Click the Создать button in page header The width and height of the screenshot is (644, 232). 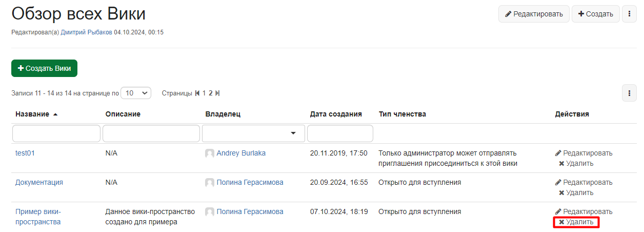596,14
